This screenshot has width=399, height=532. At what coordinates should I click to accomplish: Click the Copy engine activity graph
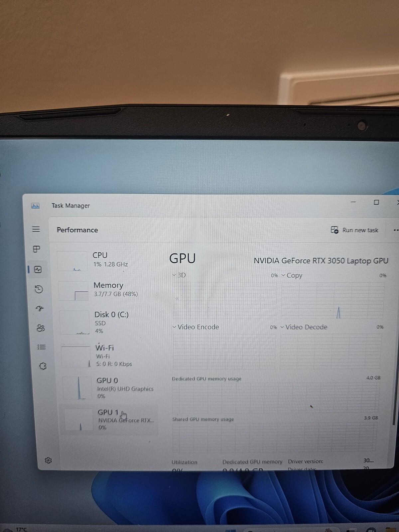332,301
